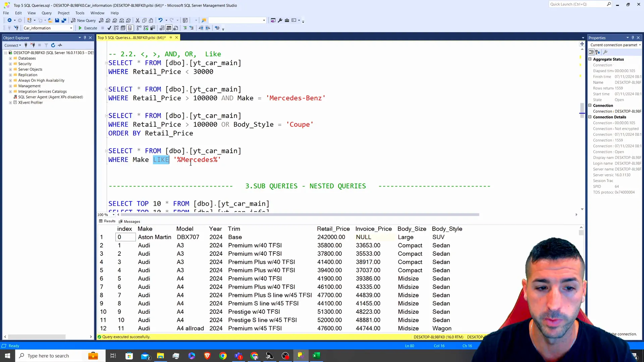Click the Find in Files icon
The image size is (644, 362).
click(x=204, y=20)
